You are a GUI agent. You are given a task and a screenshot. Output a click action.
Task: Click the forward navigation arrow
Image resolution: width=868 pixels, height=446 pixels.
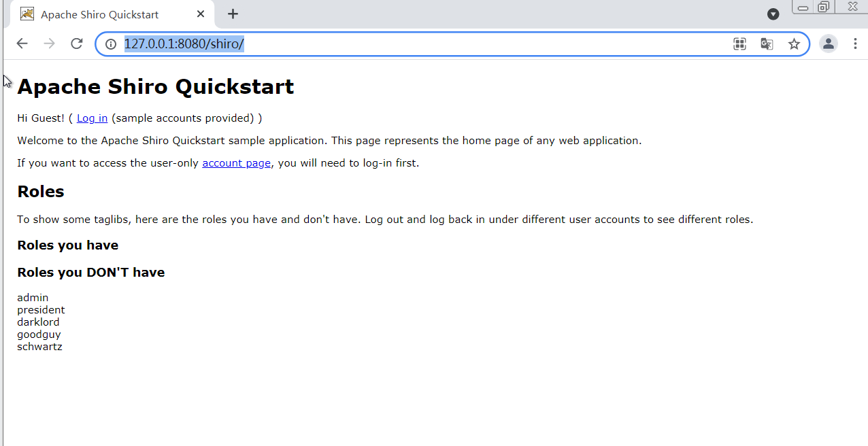pos(49,44)
